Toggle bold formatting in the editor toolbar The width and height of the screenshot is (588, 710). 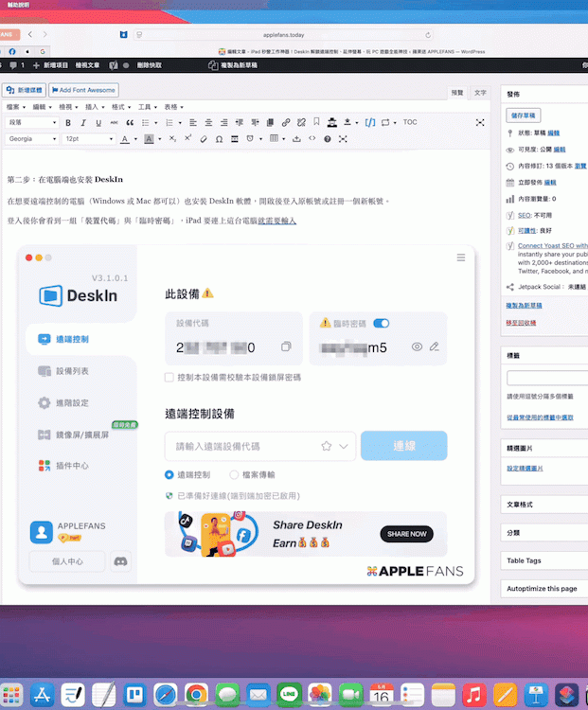point(69,123)
